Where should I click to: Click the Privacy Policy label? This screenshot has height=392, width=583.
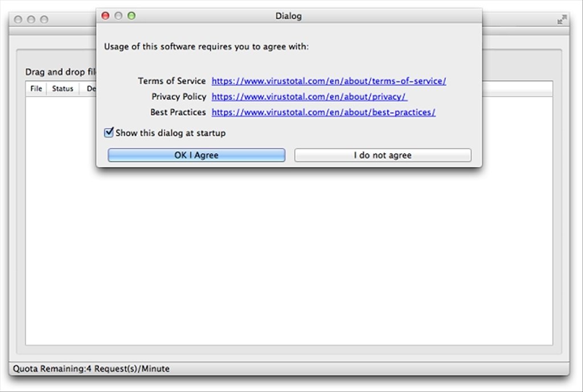pos(179,97)
